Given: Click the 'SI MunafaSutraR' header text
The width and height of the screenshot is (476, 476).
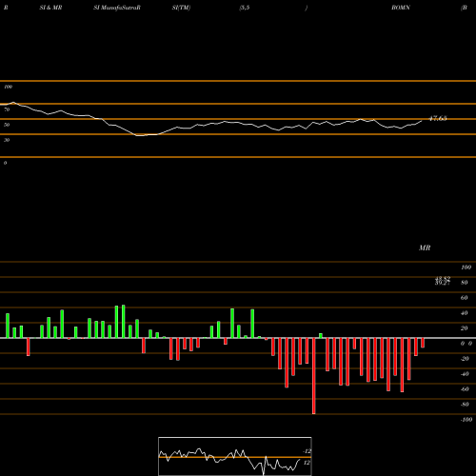Looking at the screenshot, I should 117,8.
